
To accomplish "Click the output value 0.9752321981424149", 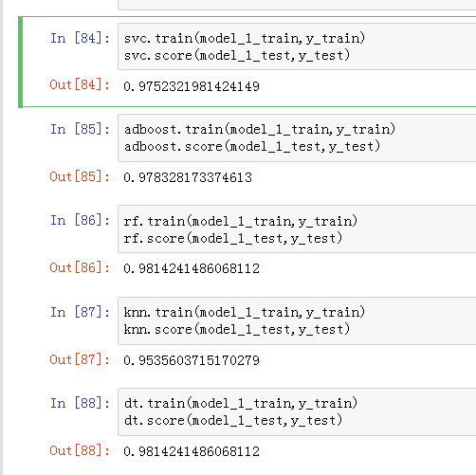I will coord(192,86).
